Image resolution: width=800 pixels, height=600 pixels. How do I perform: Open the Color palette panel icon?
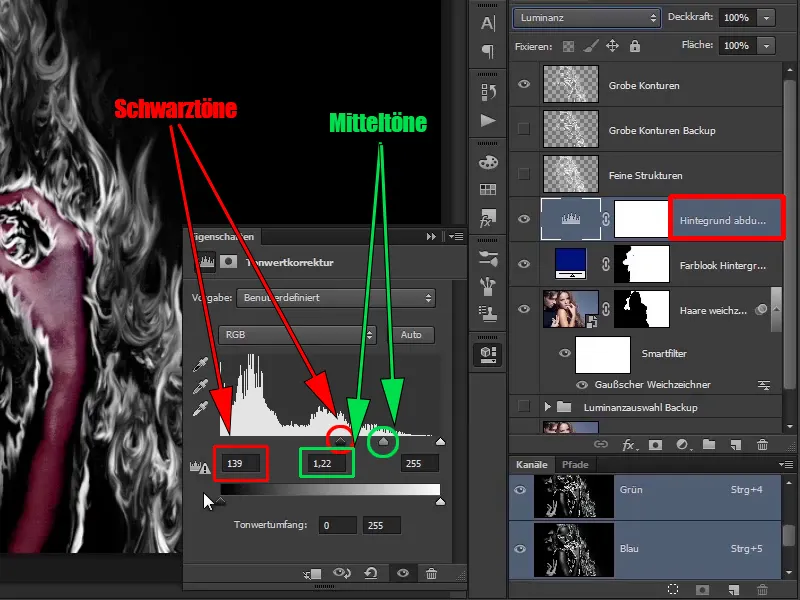pyautogui.click(x=488, y=163)
